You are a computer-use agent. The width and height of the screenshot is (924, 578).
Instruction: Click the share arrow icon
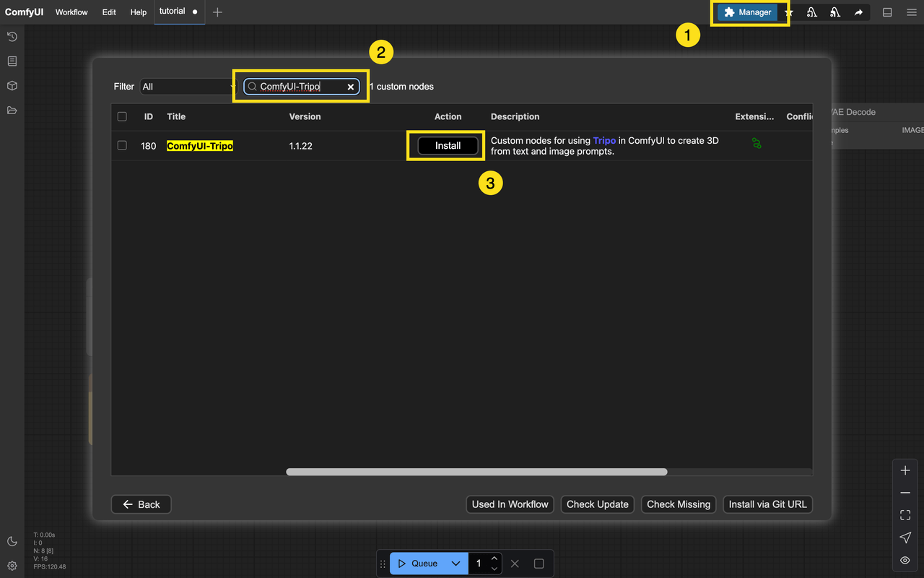[858, 12]
